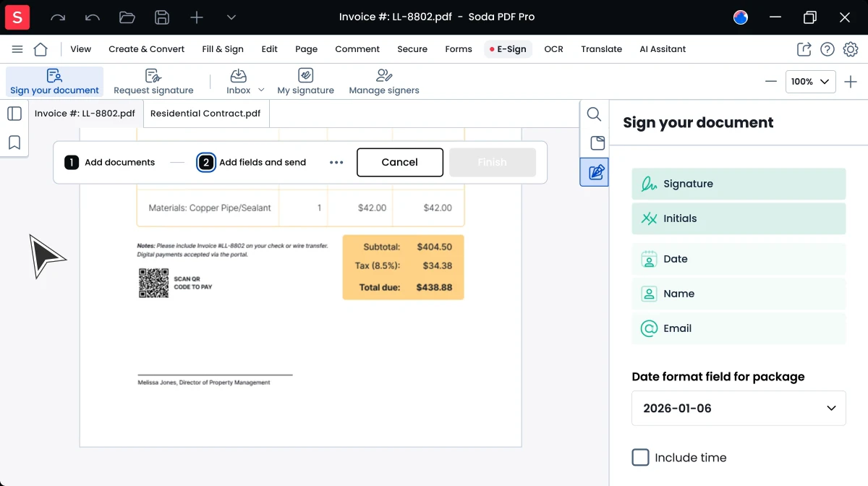Select the signing panel pen icon
This screenshot has width=868, height=486.
(x=596, y=172)
